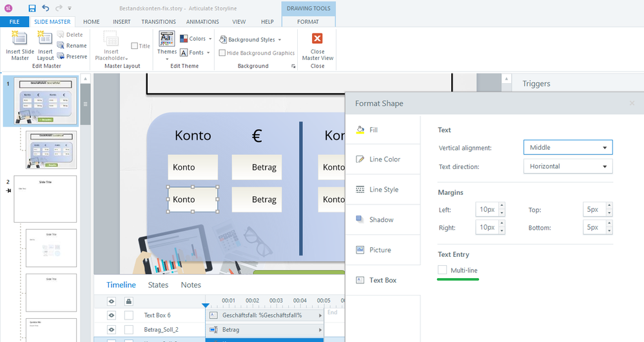This screenshot has height=342, width=644.
Task: Switch to the ANIMATIONS tab
Action: pos(202,21)
